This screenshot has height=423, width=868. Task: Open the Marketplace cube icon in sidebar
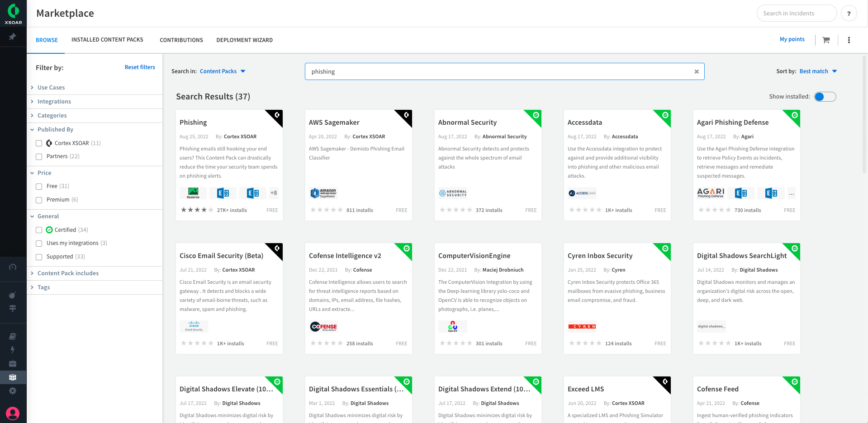(13, 377)
